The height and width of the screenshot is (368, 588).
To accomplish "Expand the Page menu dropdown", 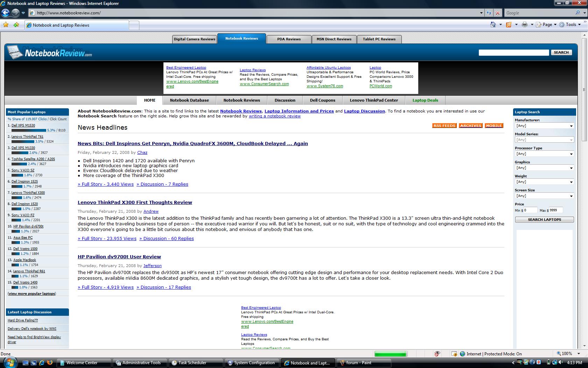I will pos(555,25).
